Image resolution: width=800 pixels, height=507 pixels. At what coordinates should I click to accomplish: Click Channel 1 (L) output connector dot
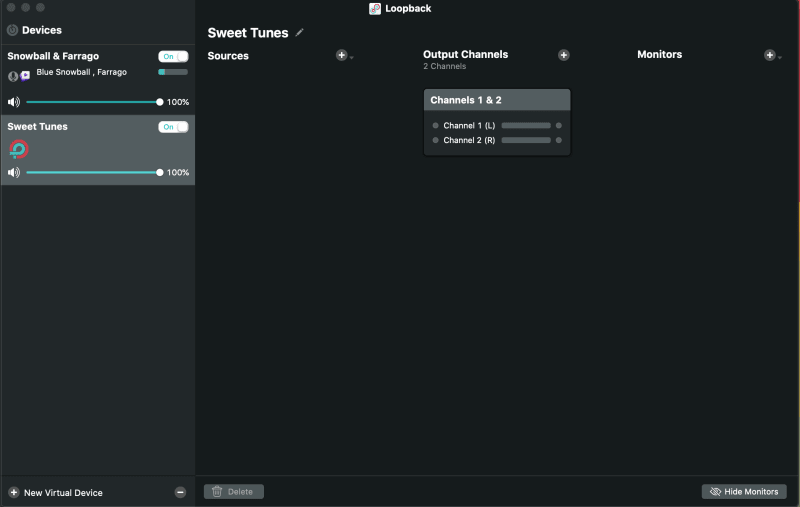click(x=559, y=125)
